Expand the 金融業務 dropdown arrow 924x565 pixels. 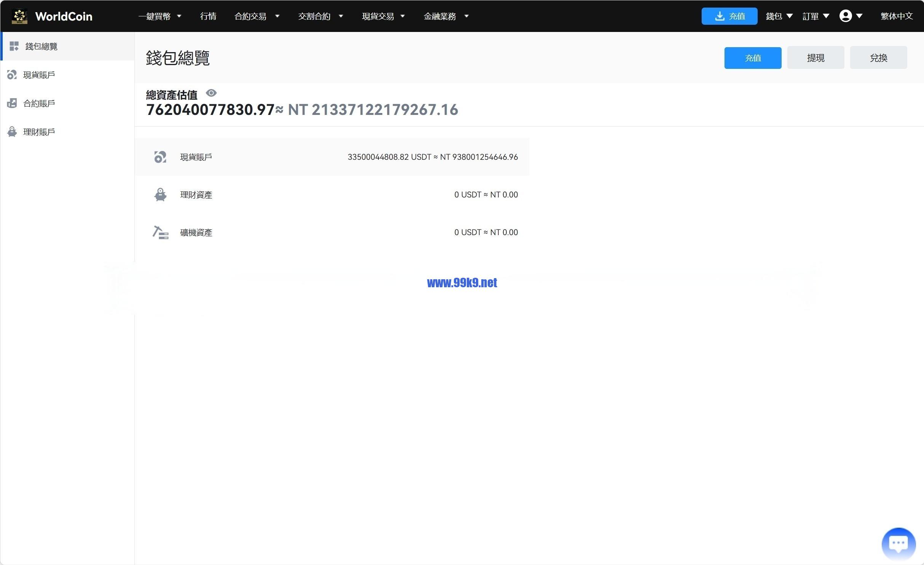[x=466, y=16]
